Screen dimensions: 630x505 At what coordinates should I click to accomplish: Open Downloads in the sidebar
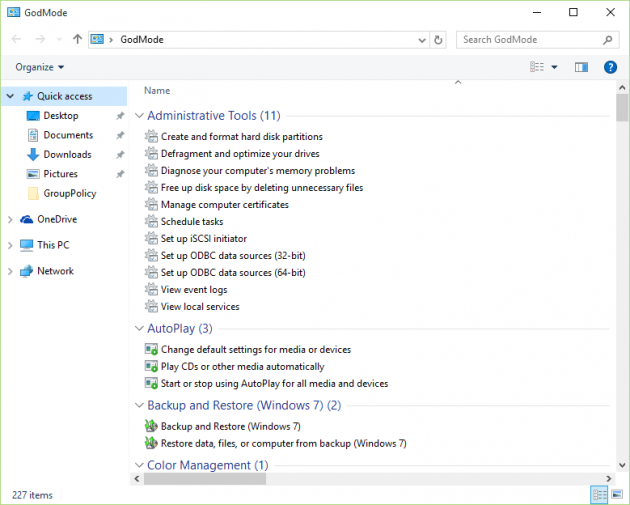coord(67,155)
